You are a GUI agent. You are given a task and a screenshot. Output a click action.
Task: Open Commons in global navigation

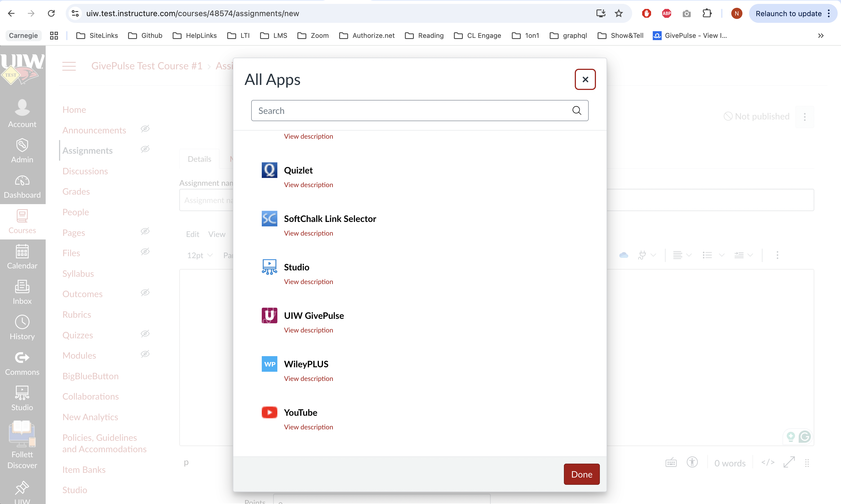pyautogui.click(x=23, y=363)
